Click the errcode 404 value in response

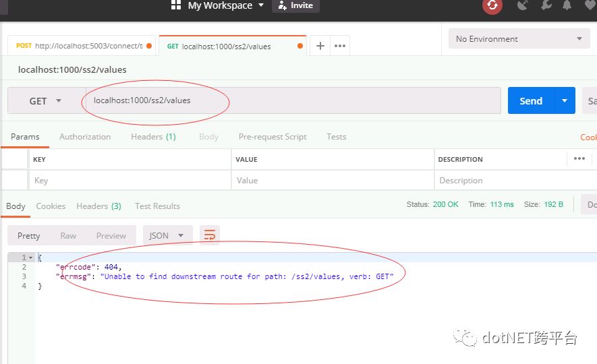[111, 267]
